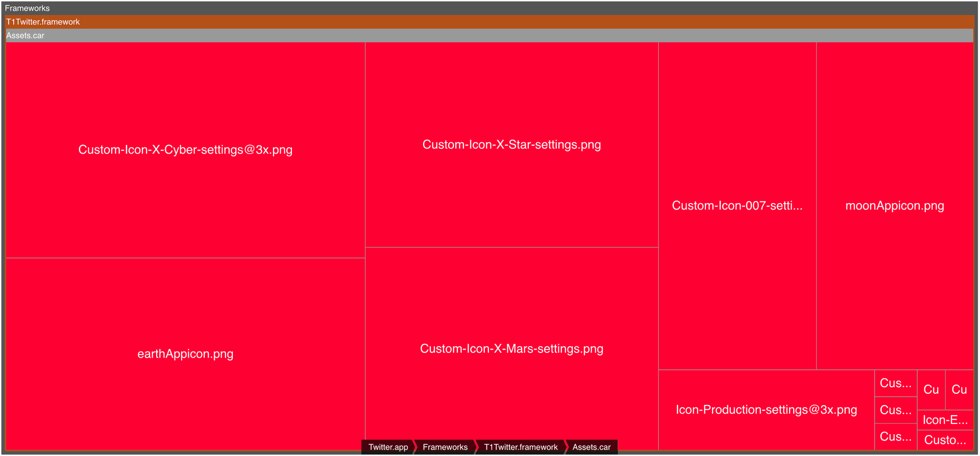Open T1Twitter.framework breadcrumb item
The image size is (980, 456).
coord(521,447)
